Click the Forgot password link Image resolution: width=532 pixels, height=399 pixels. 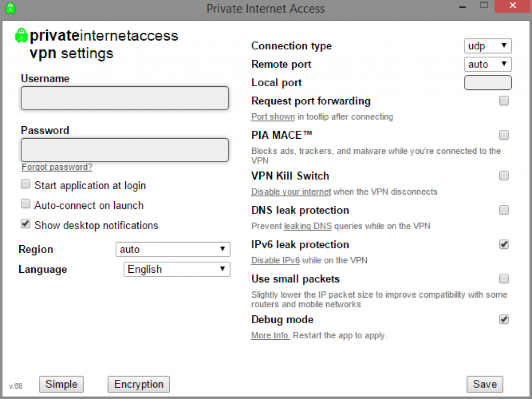(57, 167)
